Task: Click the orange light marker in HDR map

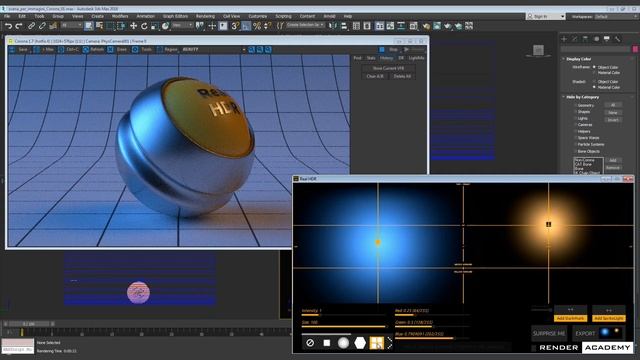Action: click(x=549, y=224)
